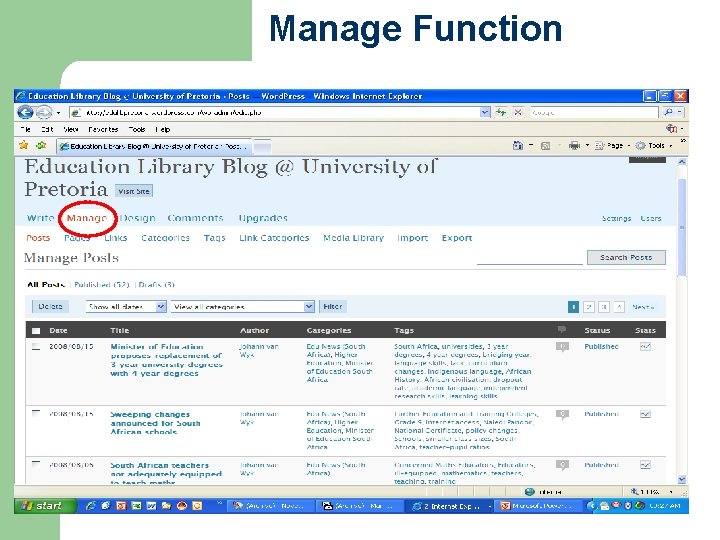
Task: Open the Media Library sub-tab
Action: click(x=353, y=238)
